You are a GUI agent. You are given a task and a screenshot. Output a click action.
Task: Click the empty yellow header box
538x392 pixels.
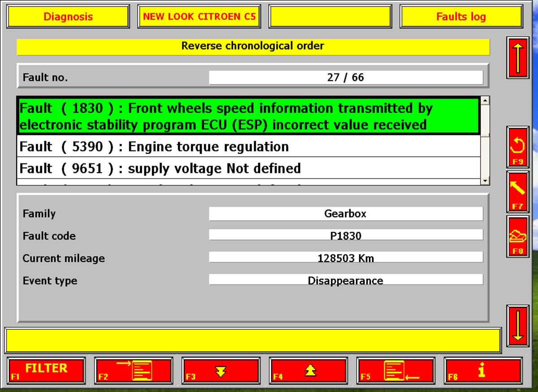pyautogui.click(x=330, y=17)
